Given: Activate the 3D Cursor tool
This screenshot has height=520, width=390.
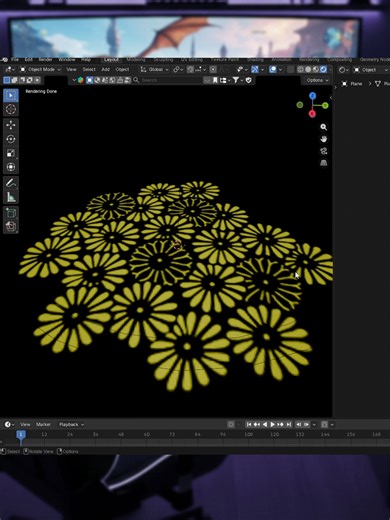Looking at the screenshot, I should pos(11,109).
